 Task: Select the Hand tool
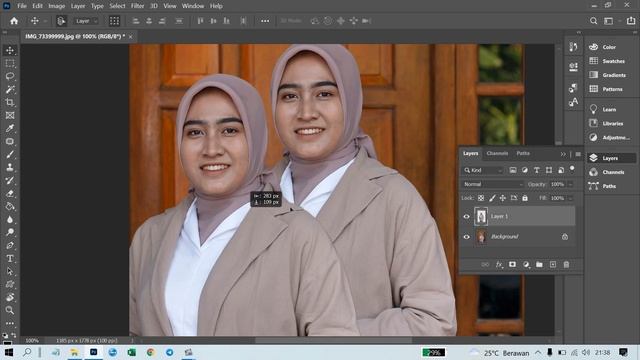coord(10,297)
